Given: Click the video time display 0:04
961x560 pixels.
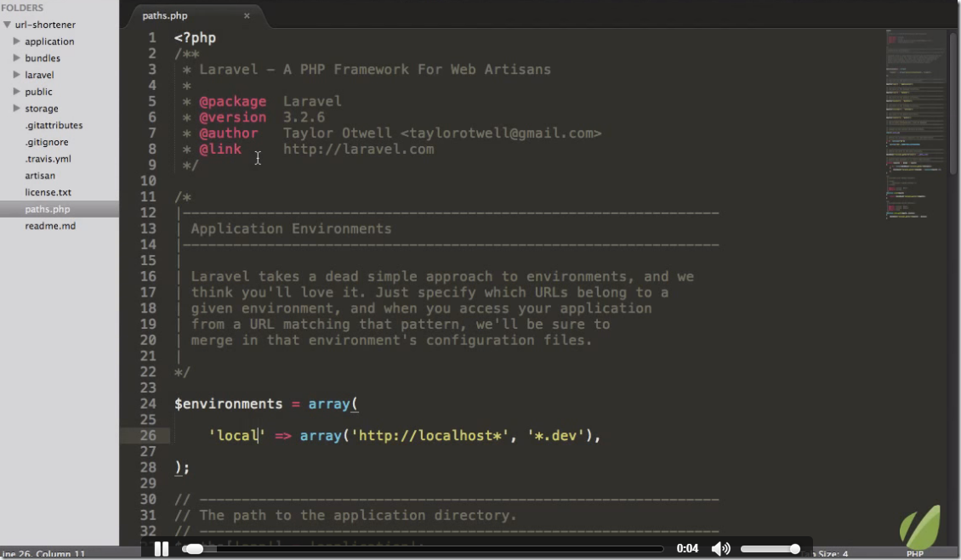Looking at the screenshot, I should pos(687,548).
